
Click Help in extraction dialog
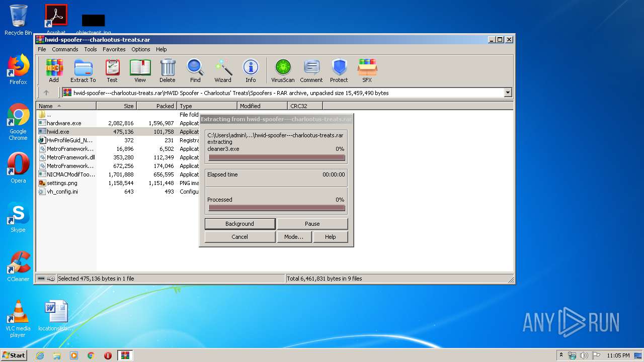pyautogui.click(x=330, y=237)
